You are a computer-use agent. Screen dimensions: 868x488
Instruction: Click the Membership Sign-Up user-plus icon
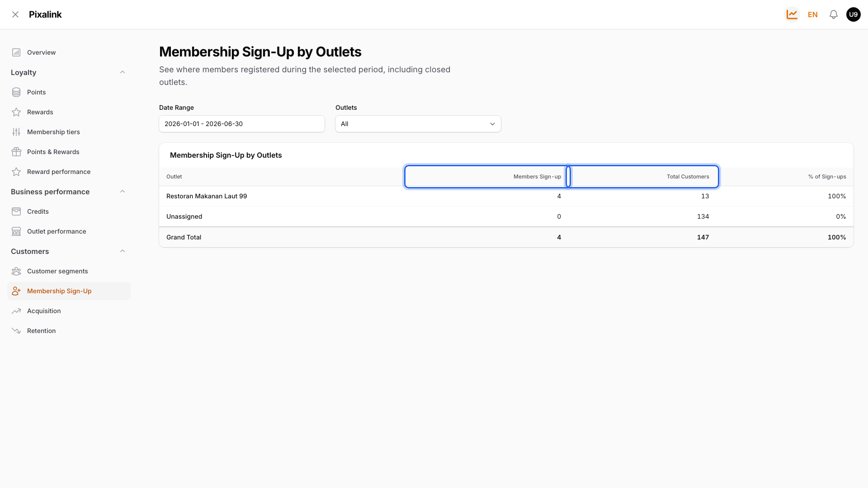16,291
